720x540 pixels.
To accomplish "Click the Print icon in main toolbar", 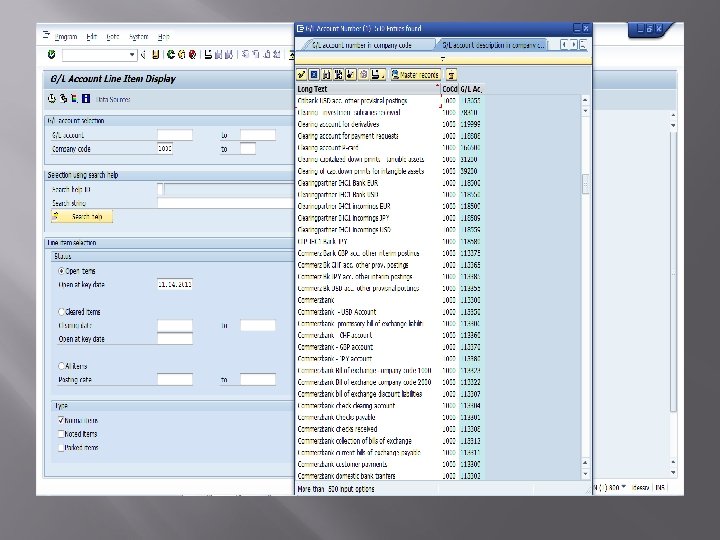I will coord(208,55).
